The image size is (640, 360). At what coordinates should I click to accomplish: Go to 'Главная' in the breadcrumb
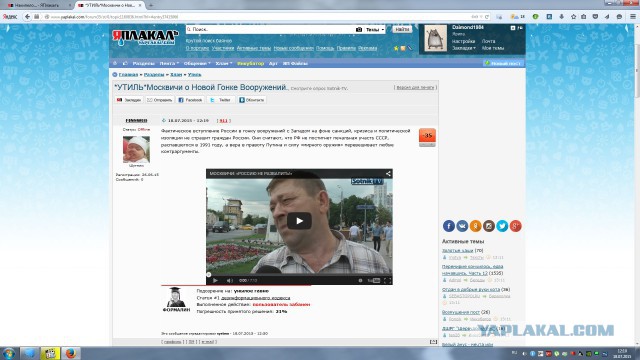coord(128,75)
